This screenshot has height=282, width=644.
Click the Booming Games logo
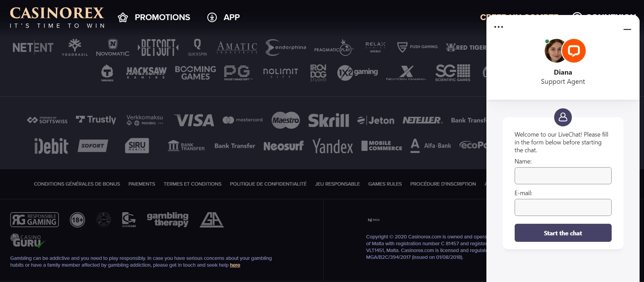(195, 73)
